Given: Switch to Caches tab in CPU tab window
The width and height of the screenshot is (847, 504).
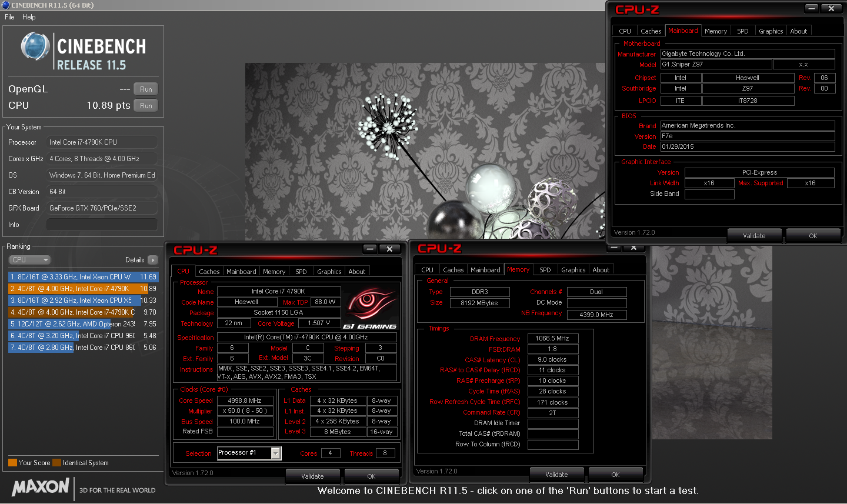Looking at the screenshot, I should coord(209,272).
